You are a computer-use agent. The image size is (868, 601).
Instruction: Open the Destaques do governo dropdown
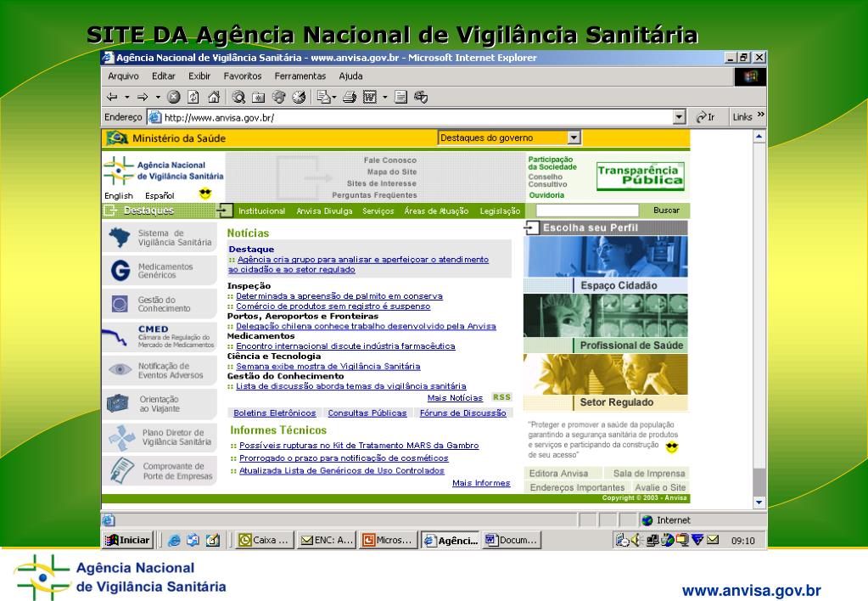[574, 138]
